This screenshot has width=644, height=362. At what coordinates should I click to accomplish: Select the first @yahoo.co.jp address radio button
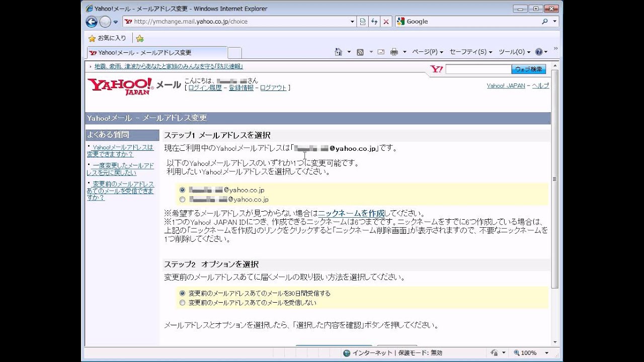(x=182, y=190)
